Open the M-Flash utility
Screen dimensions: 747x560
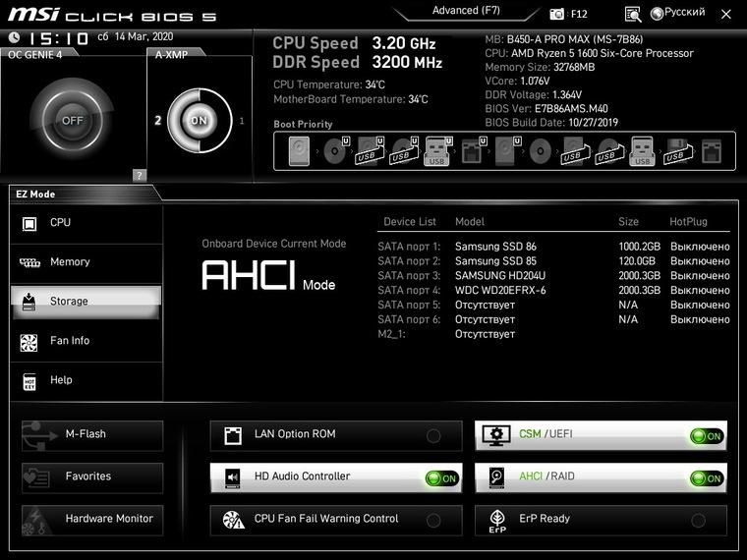(92, 435)
